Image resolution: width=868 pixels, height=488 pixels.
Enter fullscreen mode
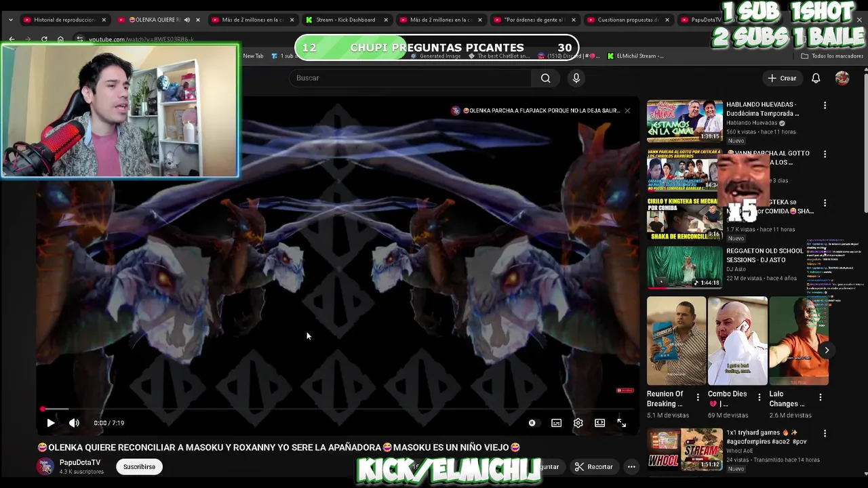621,423
